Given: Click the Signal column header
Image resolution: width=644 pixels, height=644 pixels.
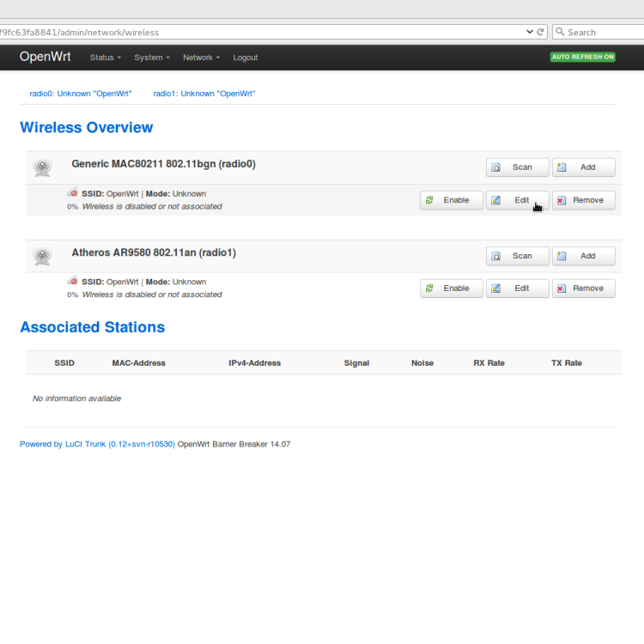Looking at the screenshot, I should coord(356,363).
